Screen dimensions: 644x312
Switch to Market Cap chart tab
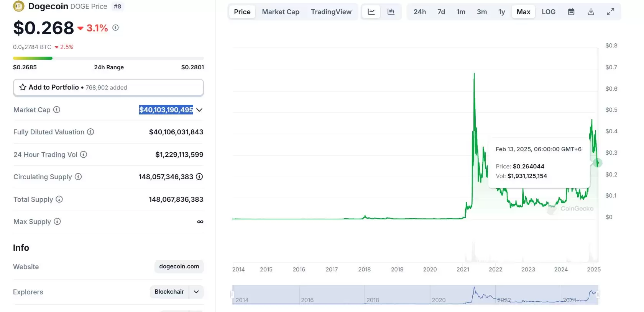(x=280, y=12)
